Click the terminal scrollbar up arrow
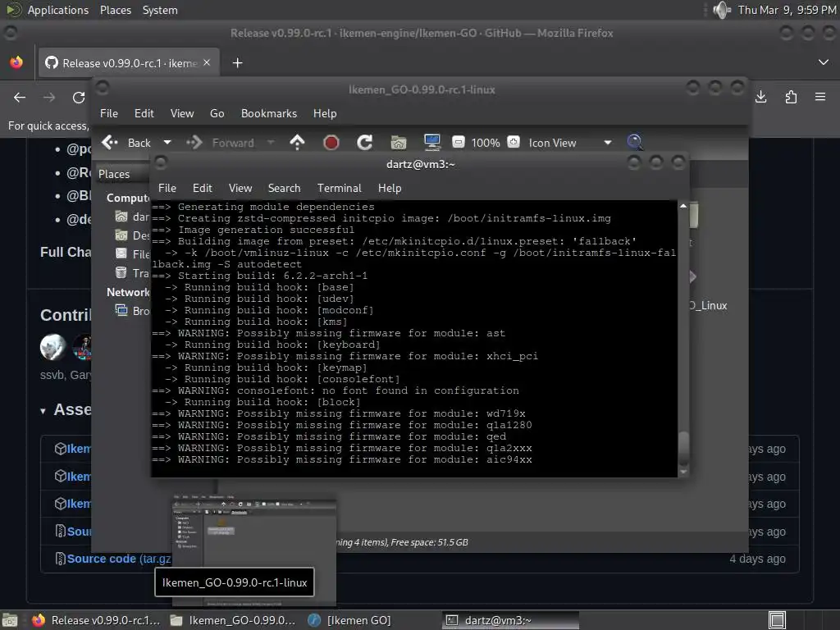Screen dimensions: 840x630 click(x=683, y=206)
